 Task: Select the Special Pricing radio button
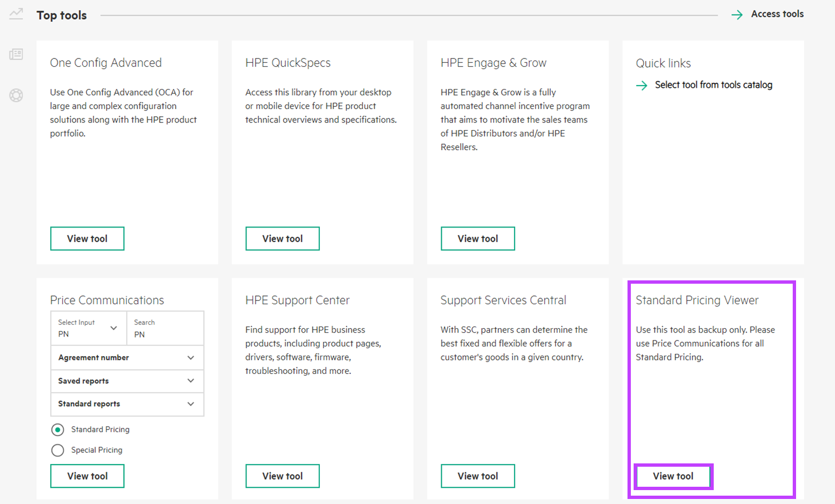point(57,451)
